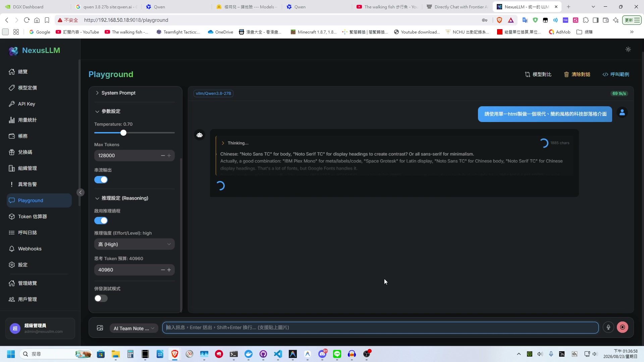Click the image upload icon

[x=100, y=328]
